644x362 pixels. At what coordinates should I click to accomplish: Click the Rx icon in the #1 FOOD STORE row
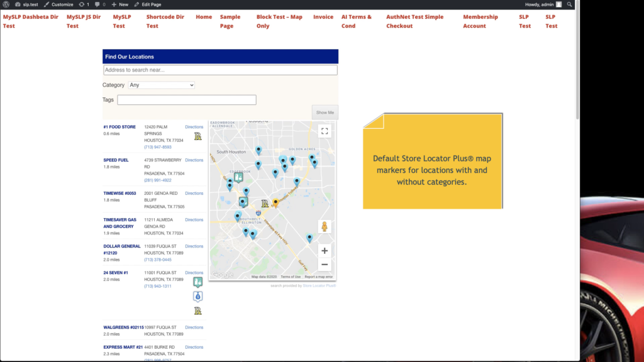click(x=198, y=136)
